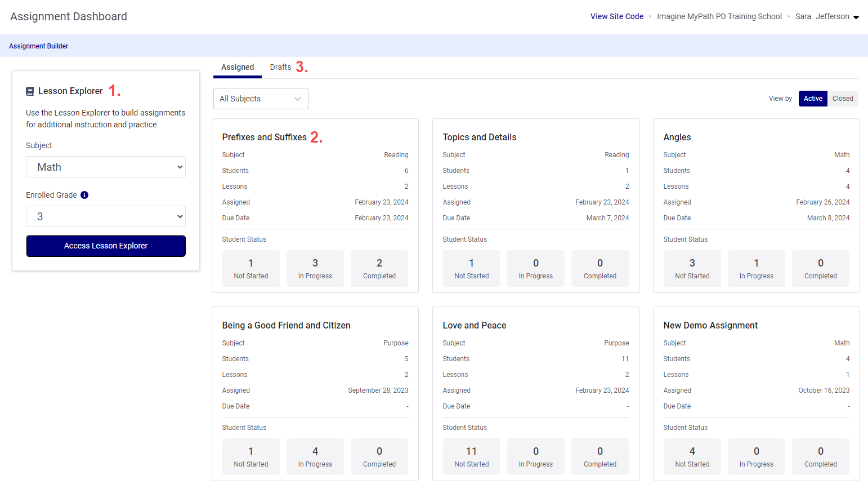Open the Enrolled Grade dropdown showing 3
Image resolution: width=868 pixels, height=484 pixels.
pos(105,216)
